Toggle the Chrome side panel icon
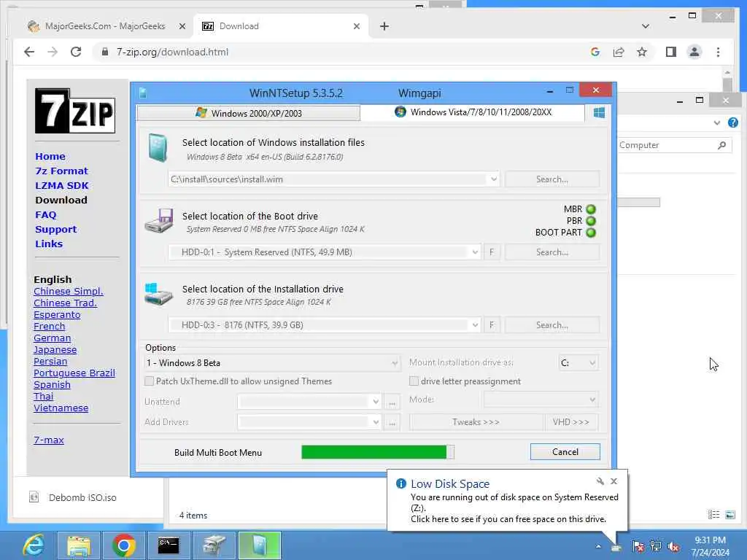Image resolution: width=747 pixels, height=560 pixels. [671, 52]
